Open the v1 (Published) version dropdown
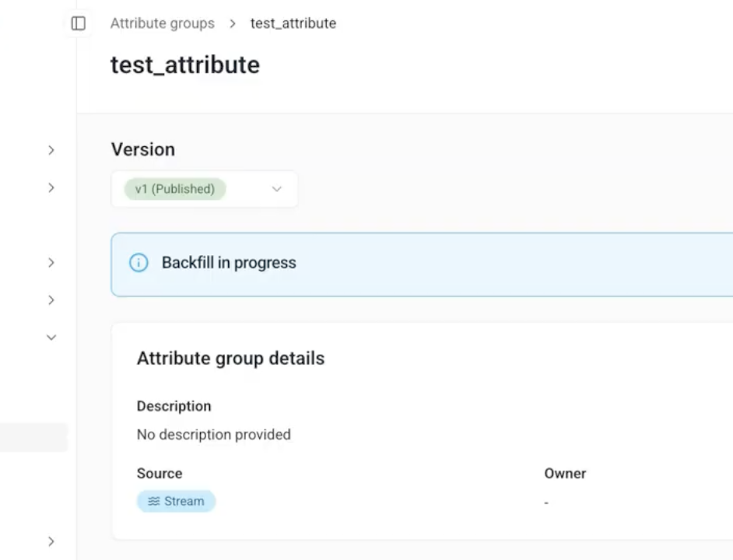 click(205, 189)
